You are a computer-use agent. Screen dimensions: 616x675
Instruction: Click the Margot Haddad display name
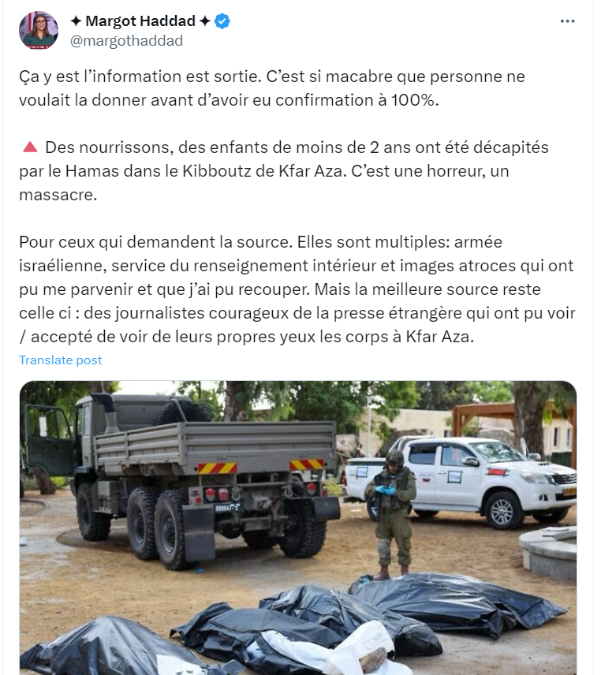click(x=140, y=21)
